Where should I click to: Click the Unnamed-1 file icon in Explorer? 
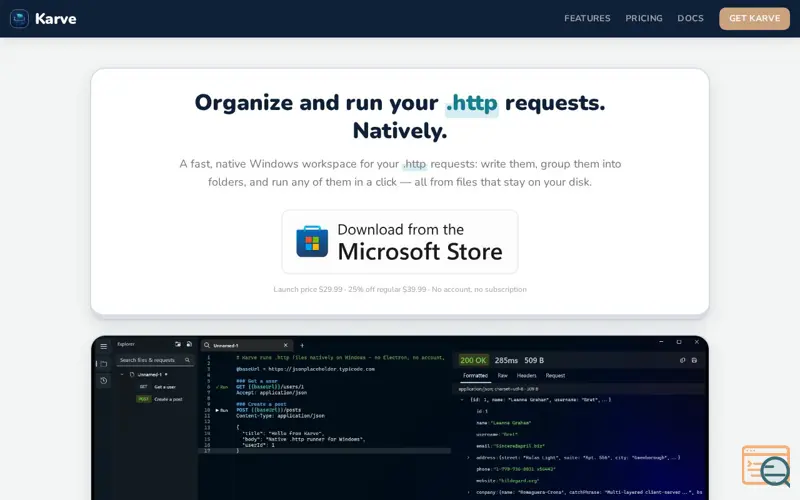[x=132, y=374]
